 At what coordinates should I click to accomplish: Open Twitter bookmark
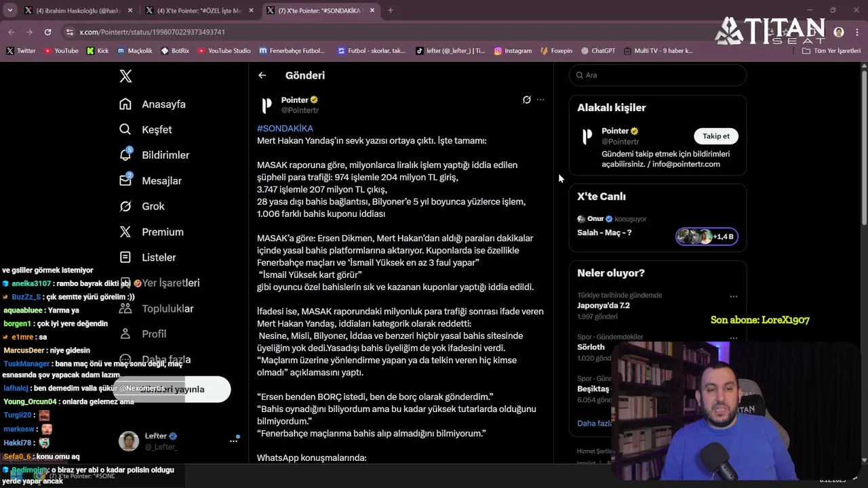coord(21,51)
